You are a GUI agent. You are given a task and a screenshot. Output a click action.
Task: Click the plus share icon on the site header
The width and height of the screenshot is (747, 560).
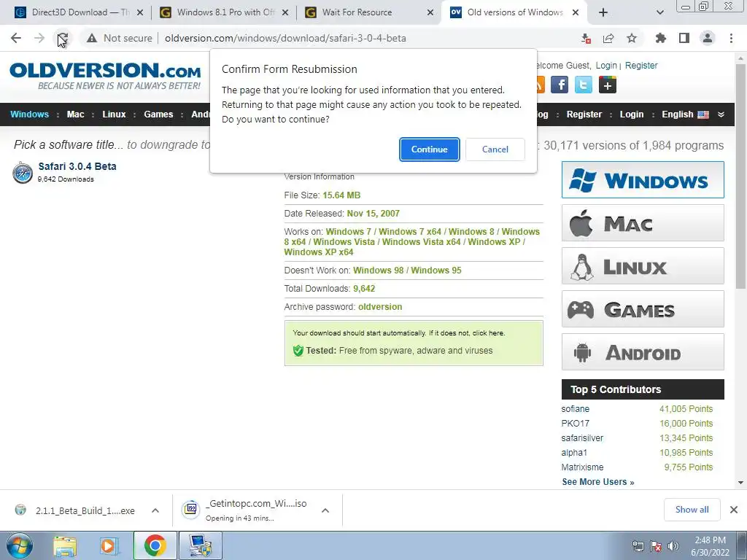(608, 85)
